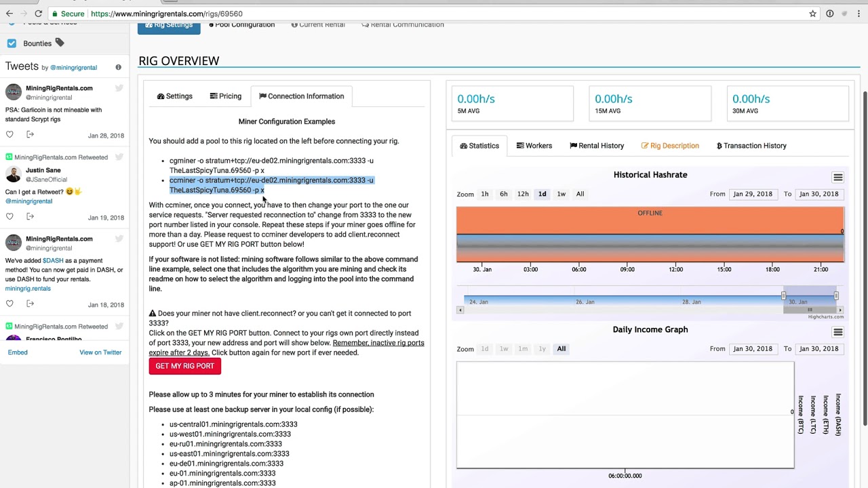Image resolution: width=868 pixels, height=488 pixels.
Task: Open the Current Rental tab
Action: click(x=318, y=24)
